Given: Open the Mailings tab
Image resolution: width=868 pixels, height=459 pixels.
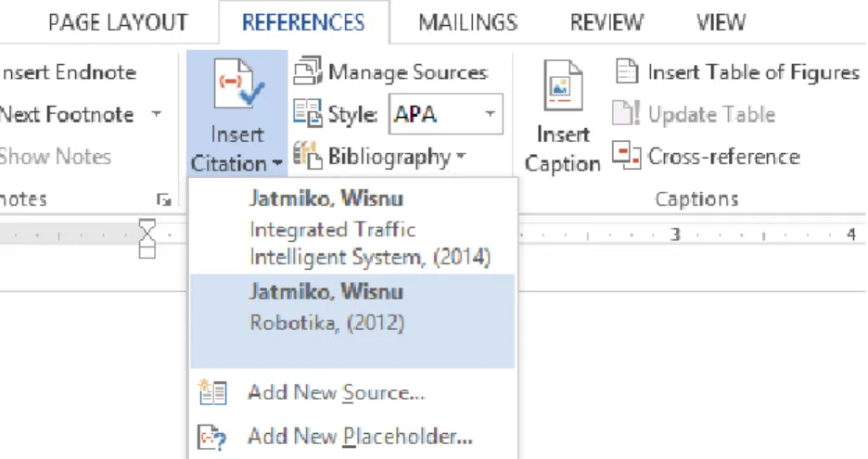Looking at the screenshot, I should (x=467, y=22).
